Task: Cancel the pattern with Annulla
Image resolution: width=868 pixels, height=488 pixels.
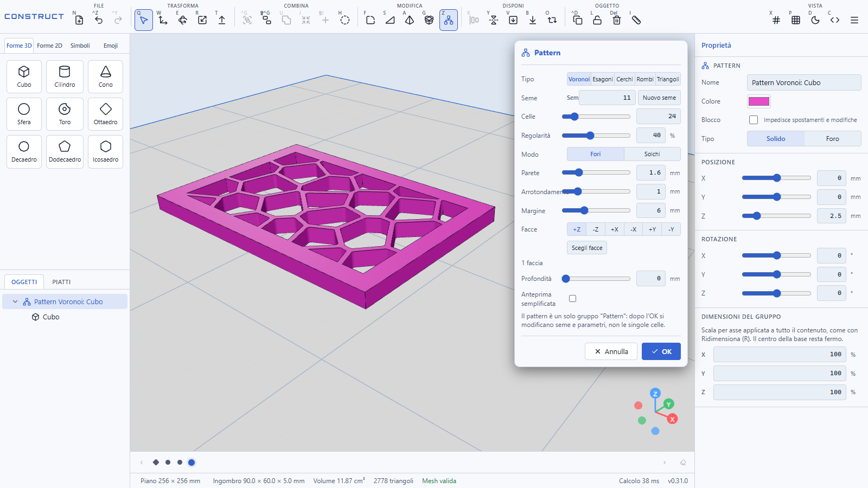Action: [611, 351]
